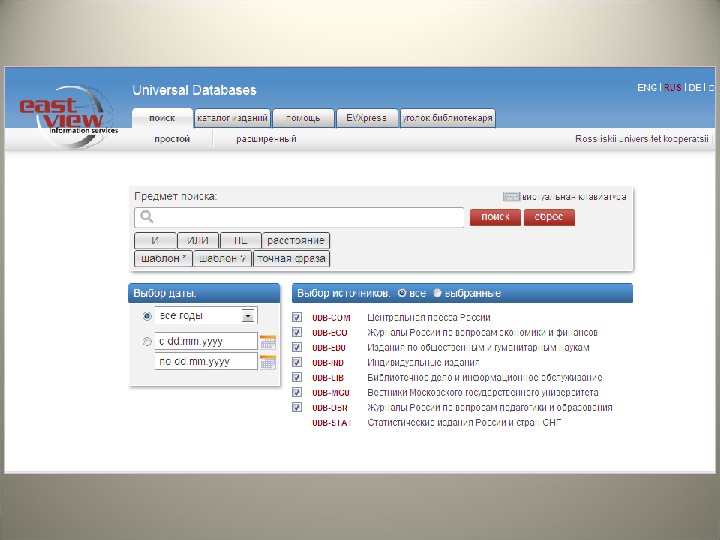Open the 'уголок библиотекаря' tab
This screenshot has width=720, height=540.
tap(448, 118)
